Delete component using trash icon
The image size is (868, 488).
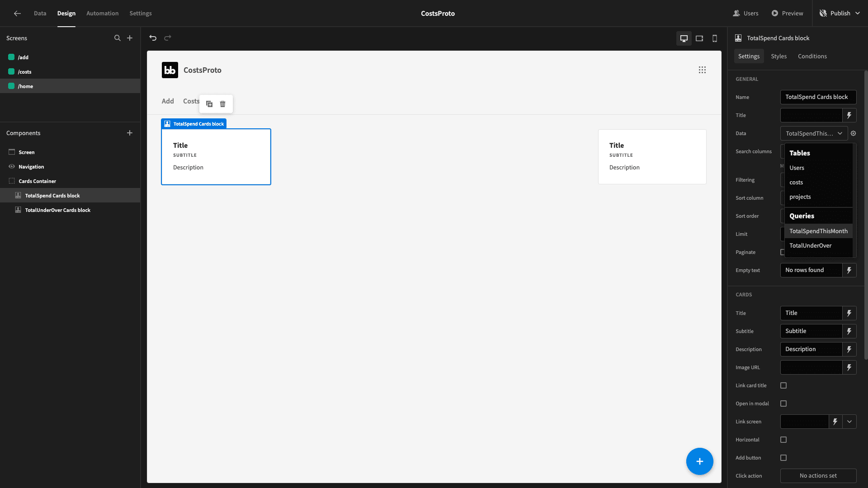pyautogui.click(x=223, y=104)
